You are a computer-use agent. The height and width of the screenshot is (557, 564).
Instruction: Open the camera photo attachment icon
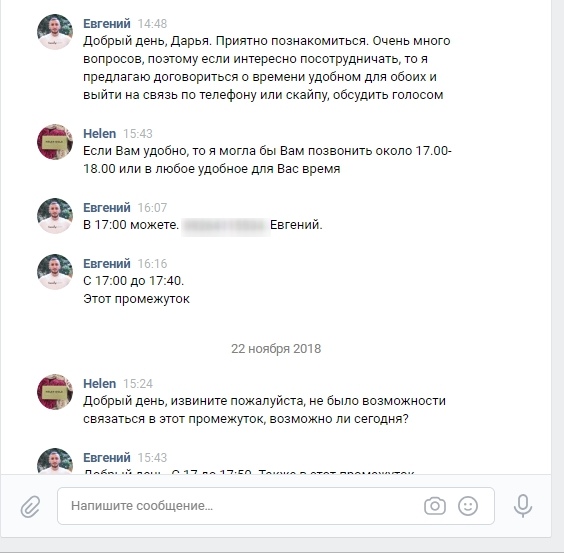point(435,506)
